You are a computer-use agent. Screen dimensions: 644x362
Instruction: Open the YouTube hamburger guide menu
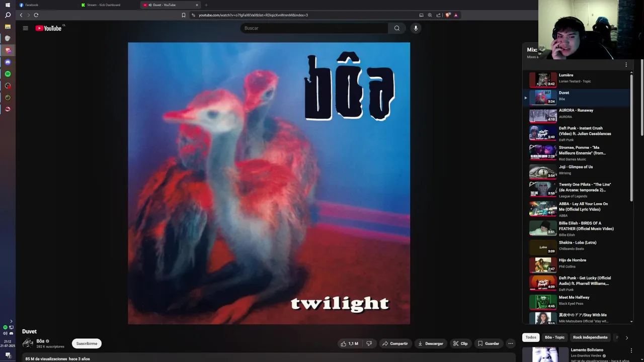(25, 28)
